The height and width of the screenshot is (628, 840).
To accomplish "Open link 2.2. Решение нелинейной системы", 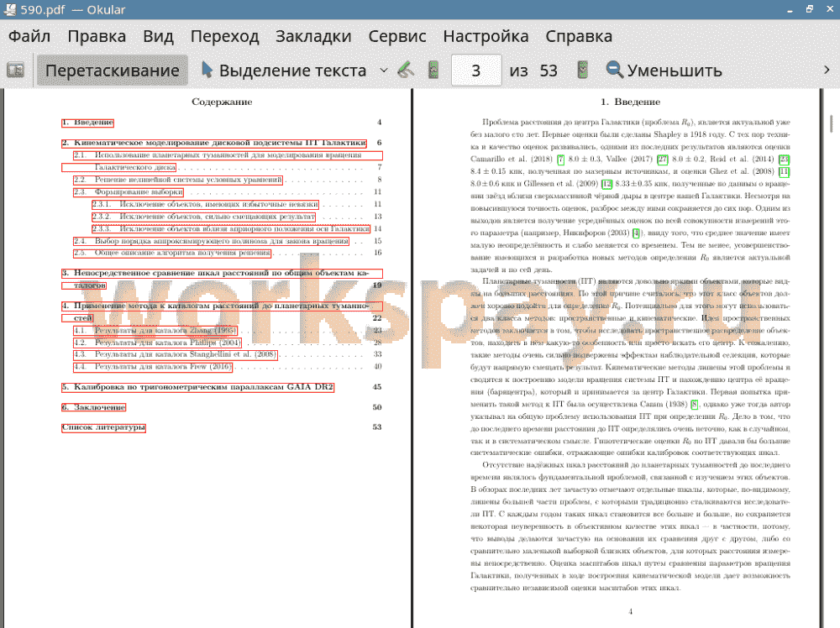I will [x=178, y=180].
